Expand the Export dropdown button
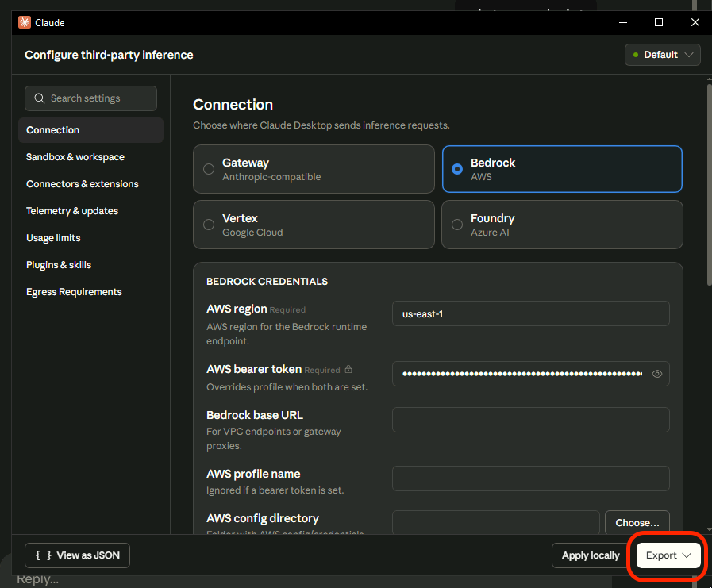The height and width of the screenshot is (588, 712). click(668, 555)
